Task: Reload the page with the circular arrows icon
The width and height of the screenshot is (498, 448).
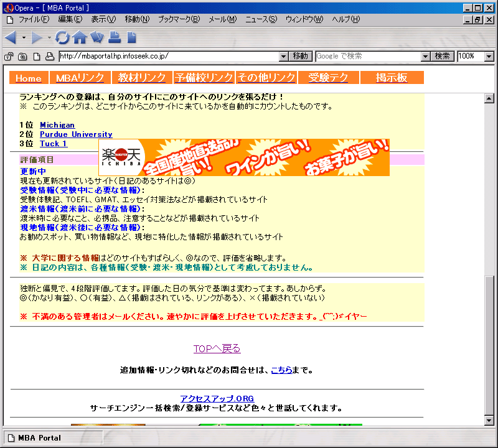Action: [x=62, y=37]
